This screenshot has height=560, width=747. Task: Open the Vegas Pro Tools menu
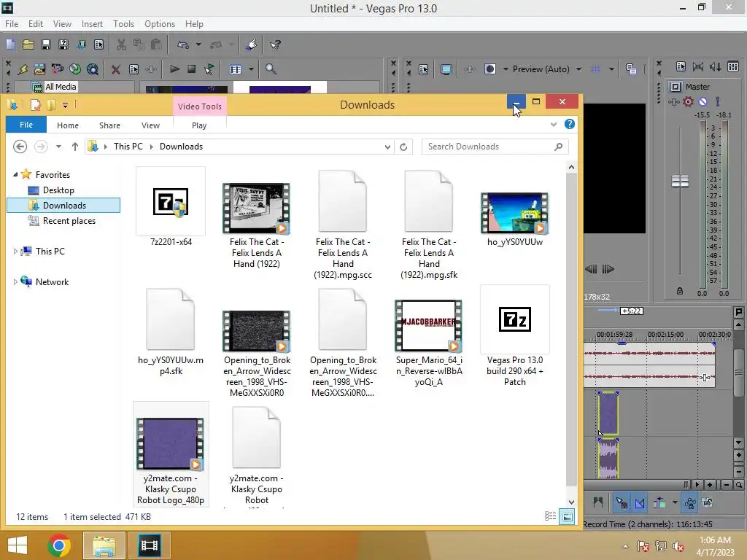tap(123, 24)
